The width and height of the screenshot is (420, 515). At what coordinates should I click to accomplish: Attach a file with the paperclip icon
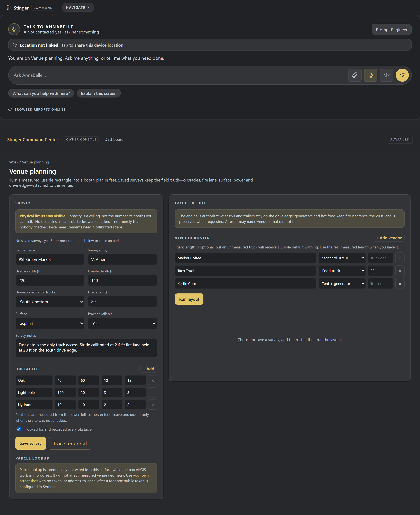355,75
